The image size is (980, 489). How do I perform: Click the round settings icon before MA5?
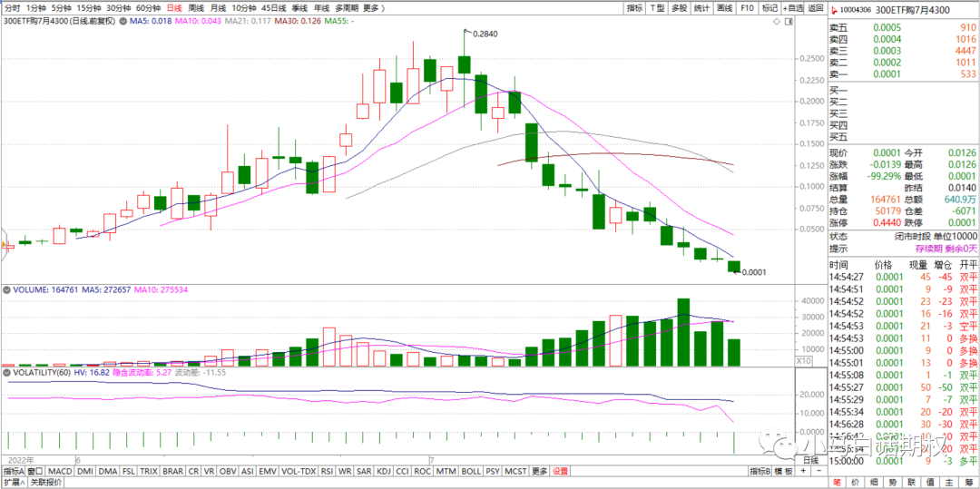pyautogui.click(x=122, y=20)
